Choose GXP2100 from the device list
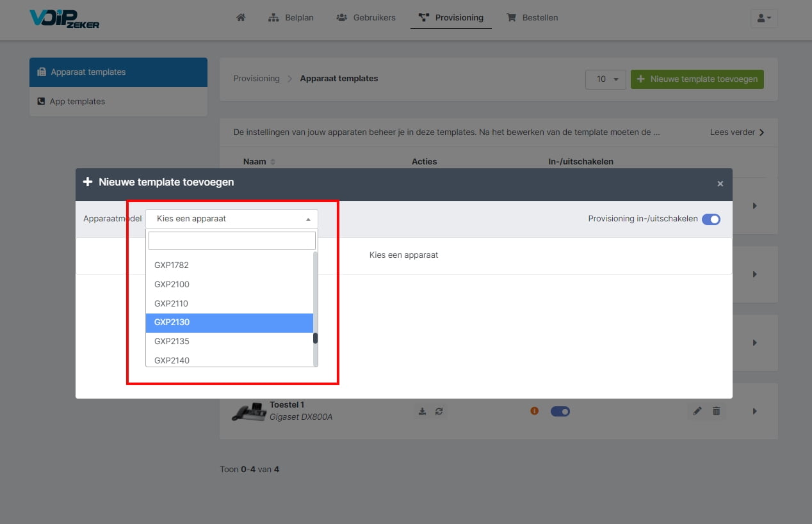The width and height of the screenshot is (812, 524). [229, 284]
